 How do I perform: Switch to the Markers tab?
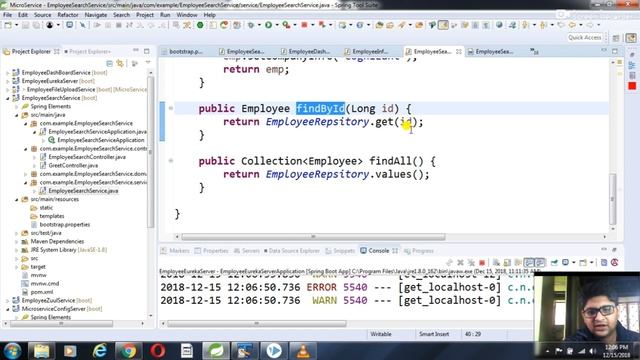[x=175, y=251]
